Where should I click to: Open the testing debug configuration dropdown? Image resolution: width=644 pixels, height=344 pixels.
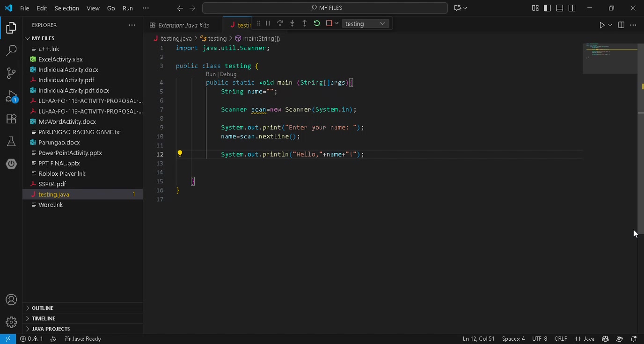(x=365, y=23)
